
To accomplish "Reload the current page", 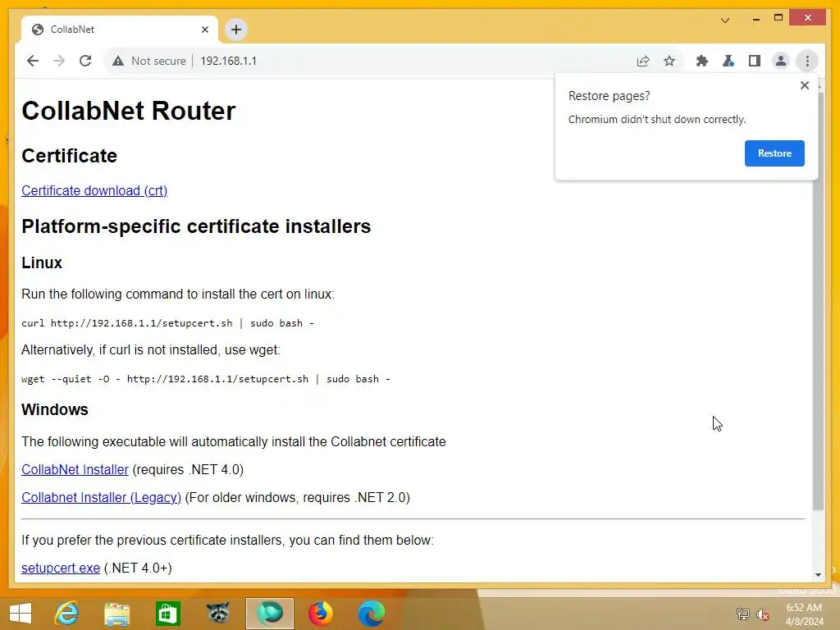I will pyautogui.click(x=85, y=61).
